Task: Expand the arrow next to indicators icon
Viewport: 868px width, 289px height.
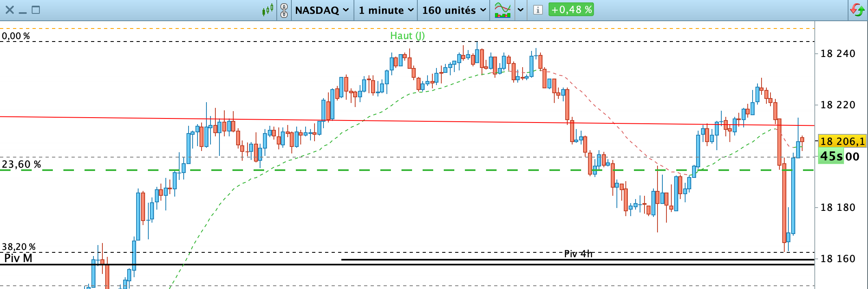Action: click(x=521, y=10)
